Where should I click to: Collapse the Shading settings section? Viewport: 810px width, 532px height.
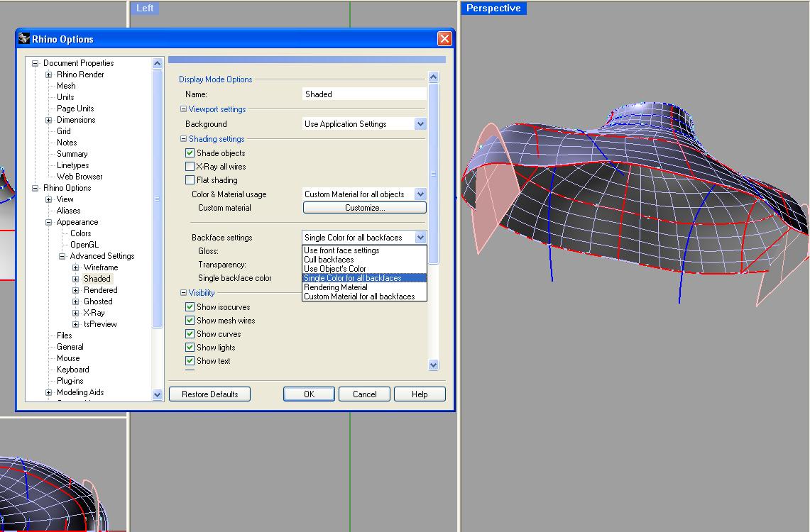pyautogui.click(x=183, y=139)
